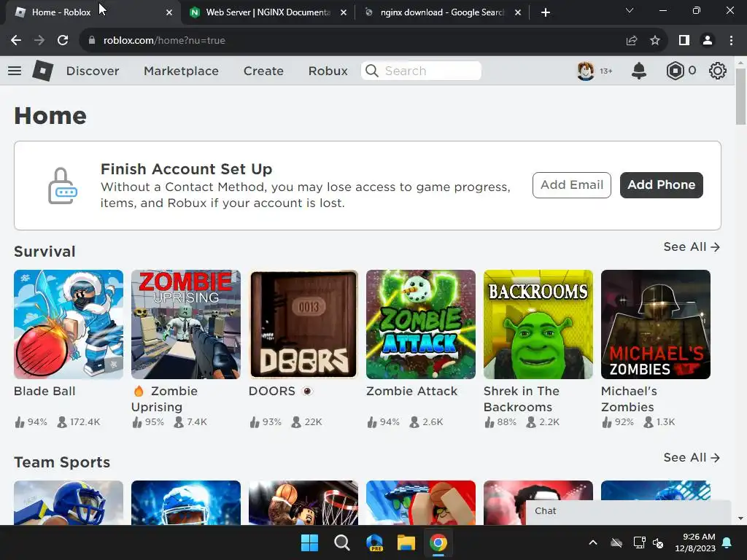Open the notifications bell in Roblox header

[639, 71]
